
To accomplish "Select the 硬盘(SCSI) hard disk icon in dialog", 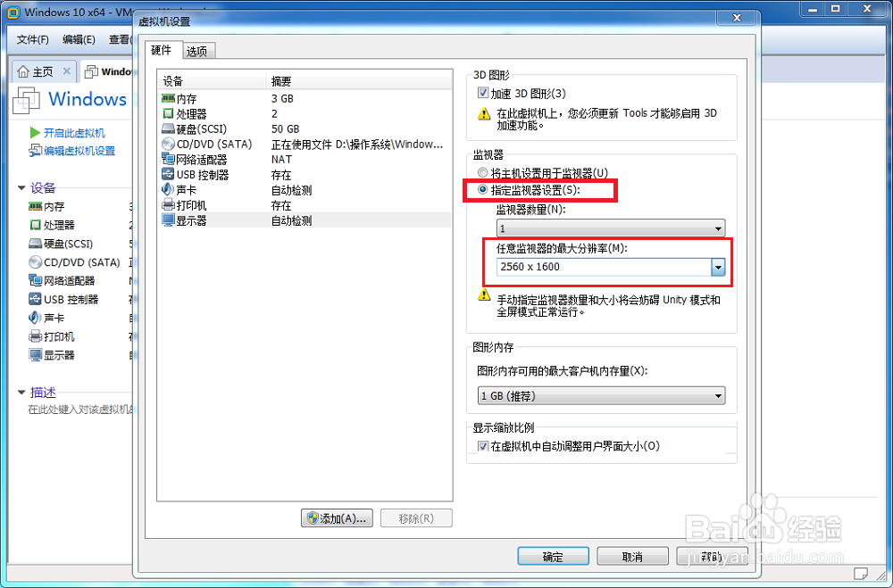I will (x=168, y=129).
